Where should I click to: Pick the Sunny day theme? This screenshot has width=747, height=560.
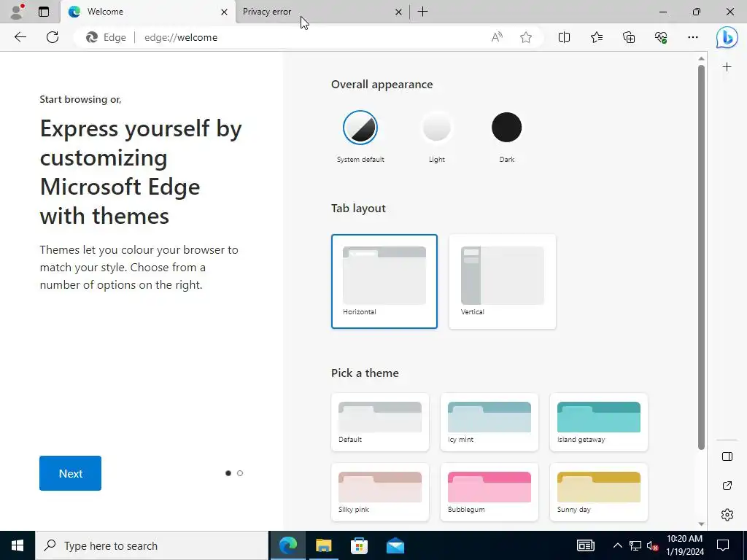[x=599, y=492]
